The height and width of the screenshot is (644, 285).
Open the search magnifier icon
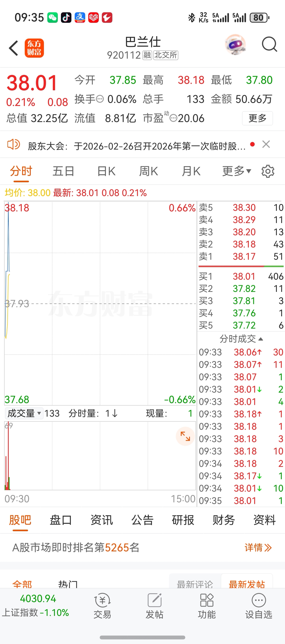coord(269,45)
